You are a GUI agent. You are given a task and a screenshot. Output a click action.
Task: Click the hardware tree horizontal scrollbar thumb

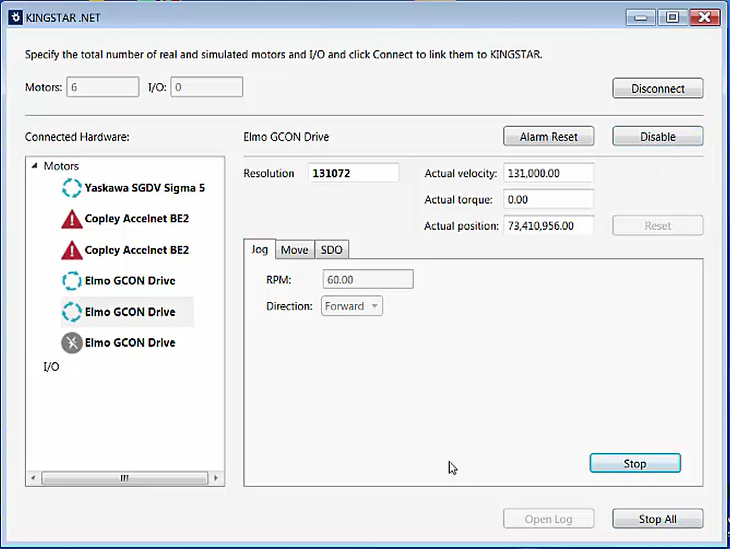(x=124, y=478)
